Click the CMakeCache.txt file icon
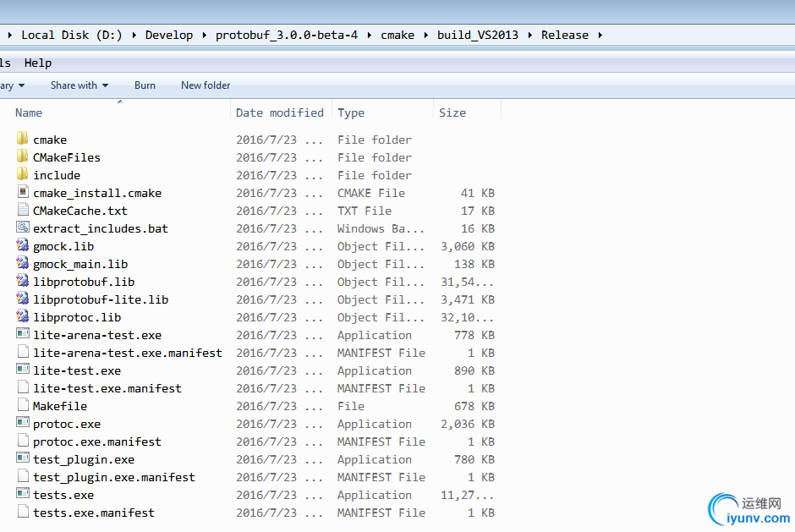This screenshot has width=795, height=532. 22,210
